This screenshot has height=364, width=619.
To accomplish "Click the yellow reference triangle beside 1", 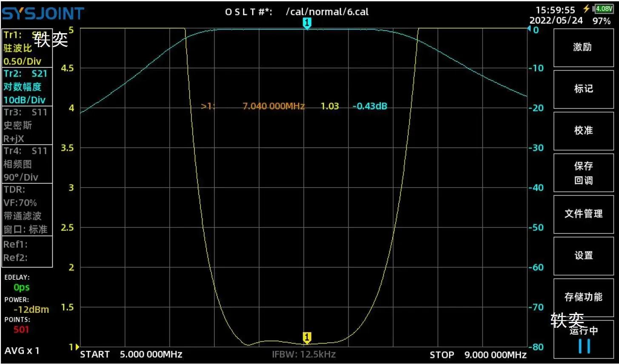I will click(x=77, y=347).
